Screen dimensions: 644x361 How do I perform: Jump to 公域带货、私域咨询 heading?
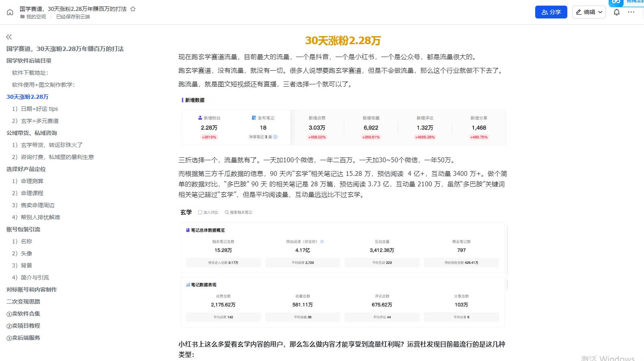[32, 133]
